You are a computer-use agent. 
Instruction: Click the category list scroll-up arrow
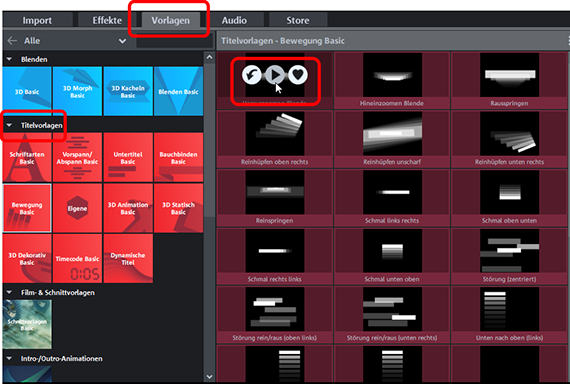click(x=209, y=57)
